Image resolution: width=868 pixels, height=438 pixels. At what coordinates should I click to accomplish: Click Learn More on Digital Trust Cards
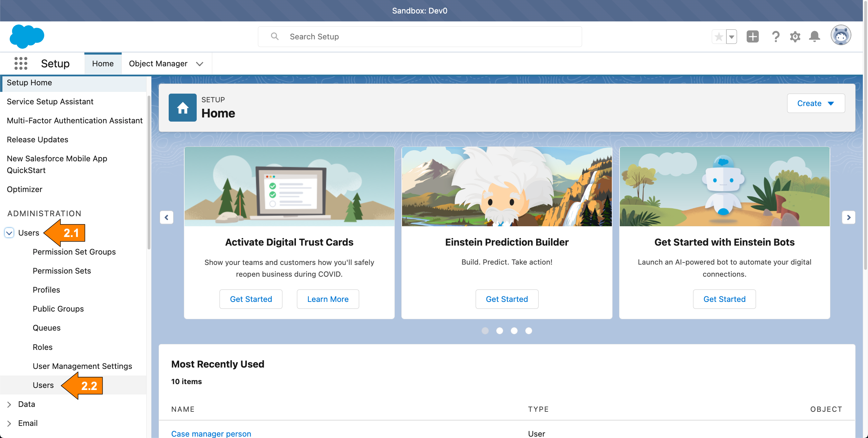click(328, 299)
